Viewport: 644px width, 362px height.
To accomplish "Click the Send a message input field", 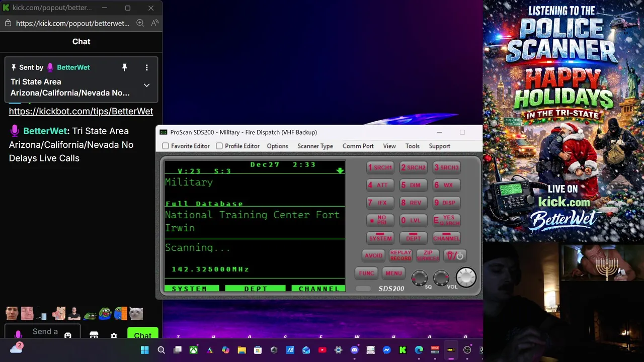I will (43, 332).
